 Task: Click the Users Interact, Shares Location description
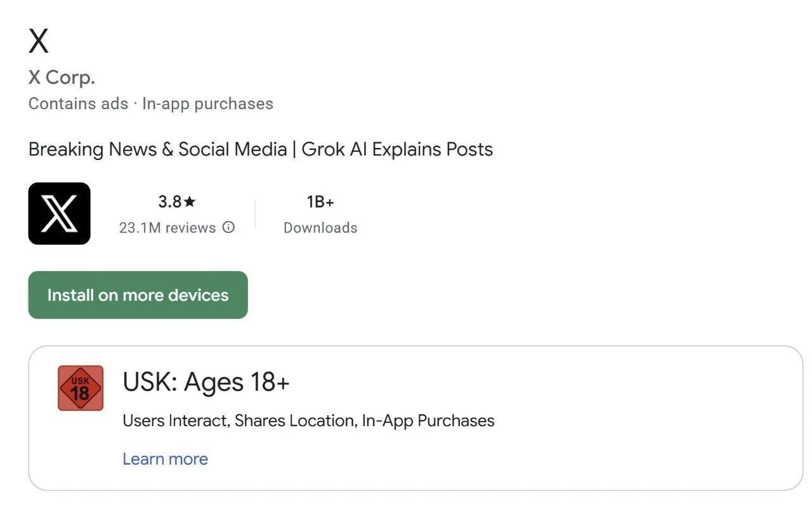(308, 420)
